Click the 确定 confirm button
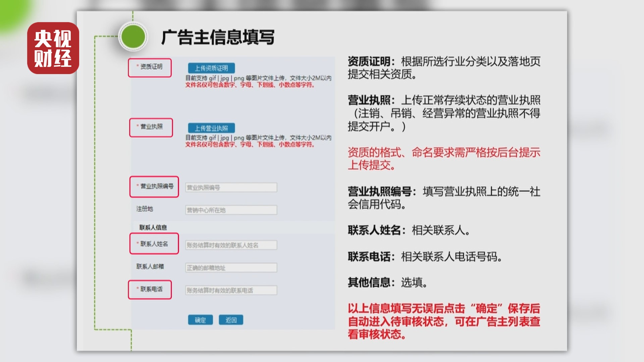Viewport: 644px width, 362px height. click(x=200, y=319)
